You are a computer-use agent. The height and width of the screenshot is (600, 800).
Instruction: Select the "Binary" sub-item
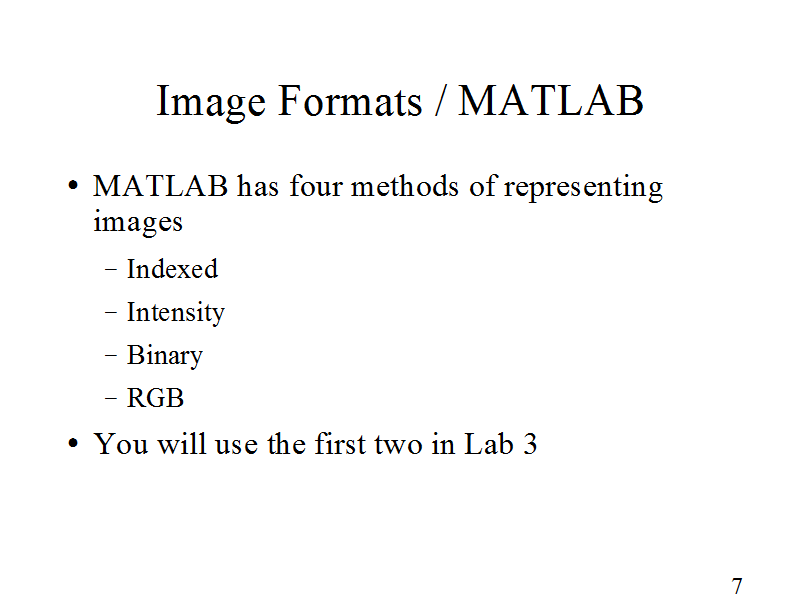[x=165, y=356]
